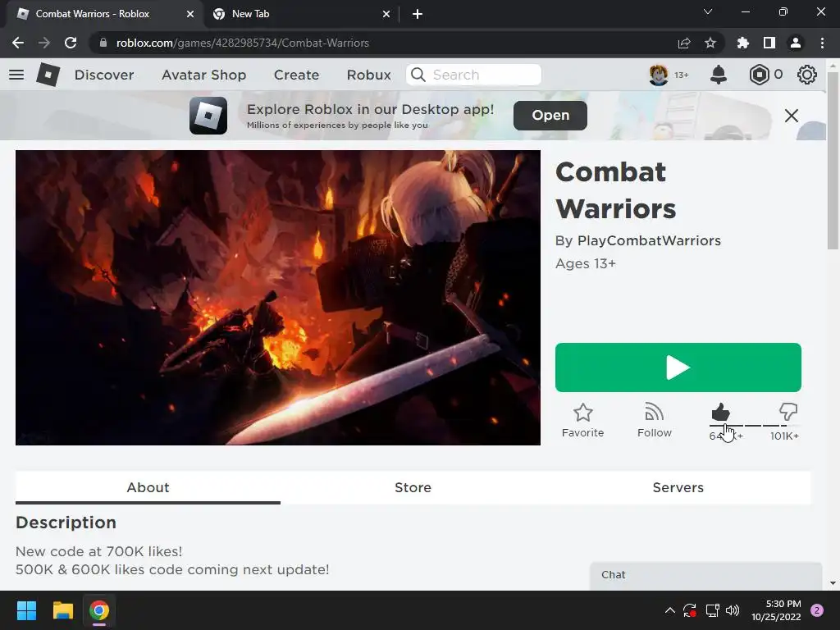The width and height of the screenshot is (840, 630).
Task: Open the desktop app with Open button
Action: coord(550,115)
